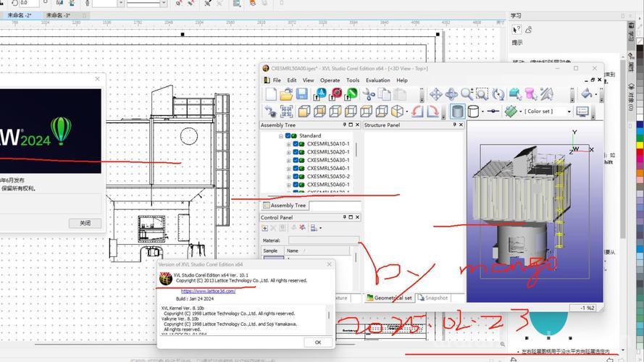This screenshot has width=644, height=362.
Task: Select the Zoom to area tool
Action: coord(482,94)
